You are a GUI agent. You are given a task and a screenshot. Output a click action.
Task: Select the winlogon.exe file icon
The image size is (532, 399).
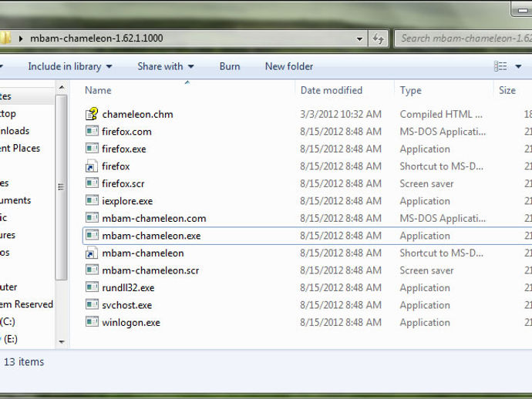[x=92, y=322]
